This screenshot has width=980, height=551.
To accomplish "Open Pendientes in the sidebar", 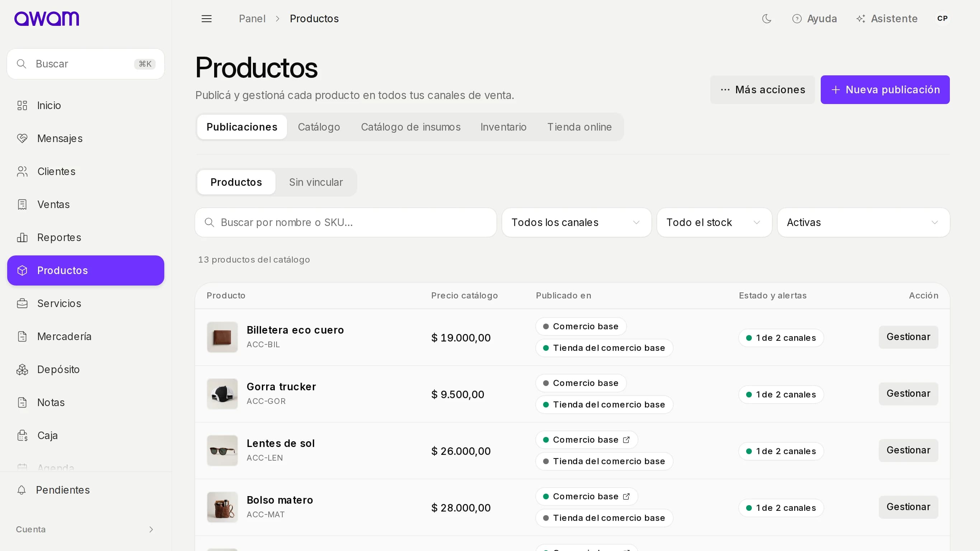I will 85,490.
